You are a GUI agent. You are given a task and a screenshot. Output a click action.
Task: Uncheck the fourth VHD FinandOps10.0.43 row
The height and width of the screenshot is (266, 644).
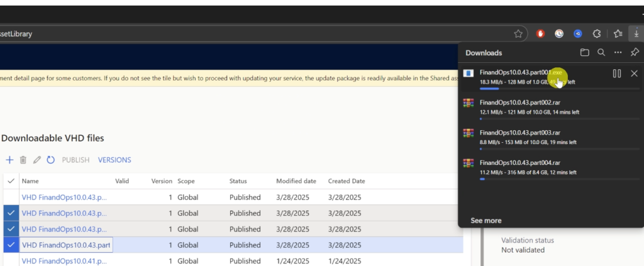pos(11,245)
